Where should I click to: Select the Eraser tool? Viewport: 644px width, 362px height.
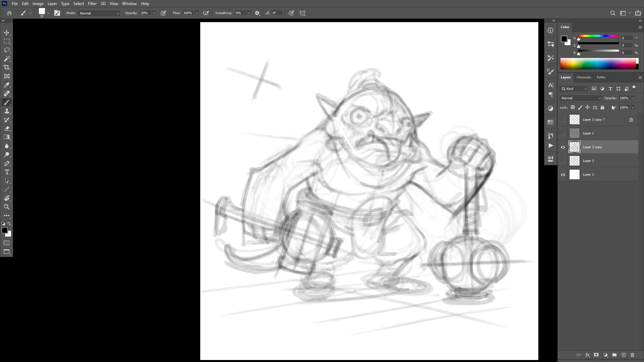(x=7, y=128)
